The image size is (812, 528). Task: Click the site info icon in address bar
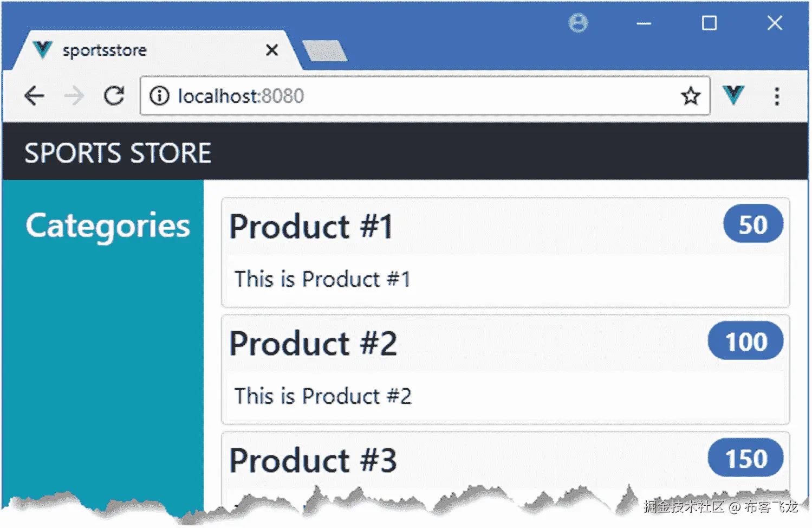[x=159, y=96]
